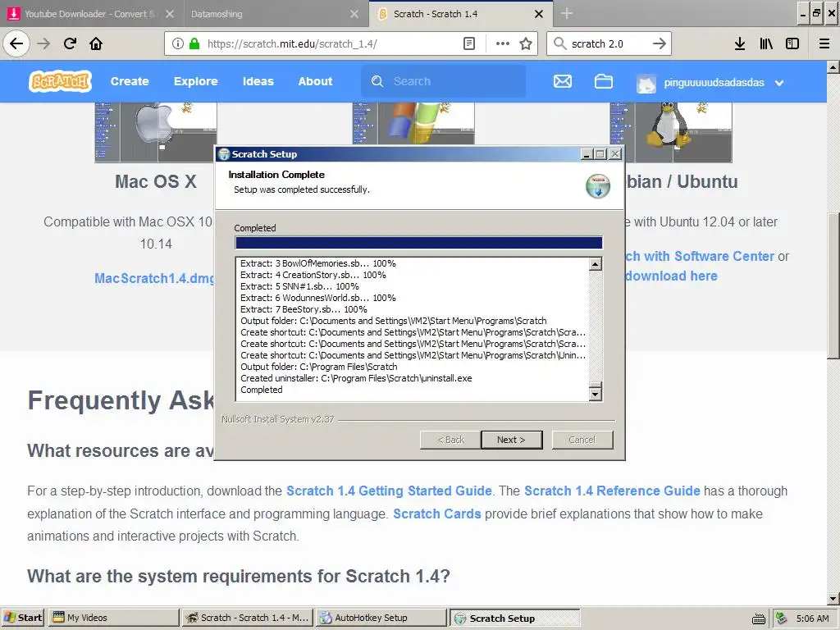Click the network tray icon near clock

tap(782, 619)
